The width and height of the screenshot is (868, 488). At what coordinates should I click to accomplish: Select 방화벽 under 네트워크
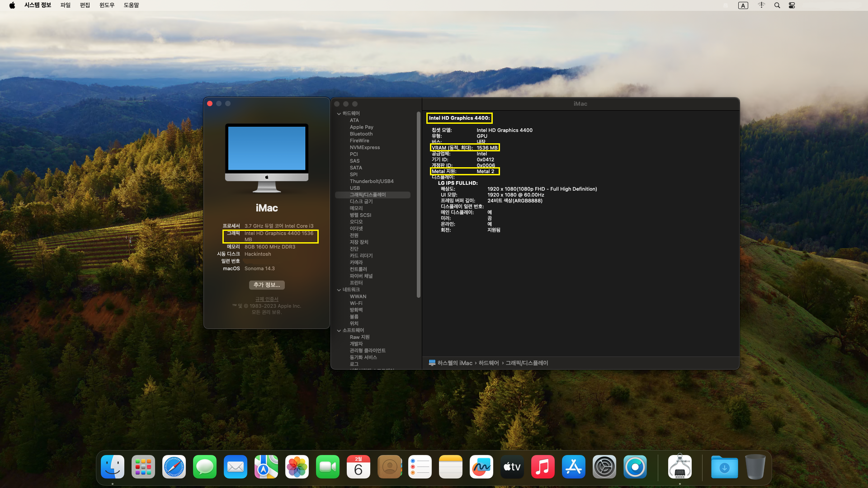pyautogui.click(x=356, y=310)
